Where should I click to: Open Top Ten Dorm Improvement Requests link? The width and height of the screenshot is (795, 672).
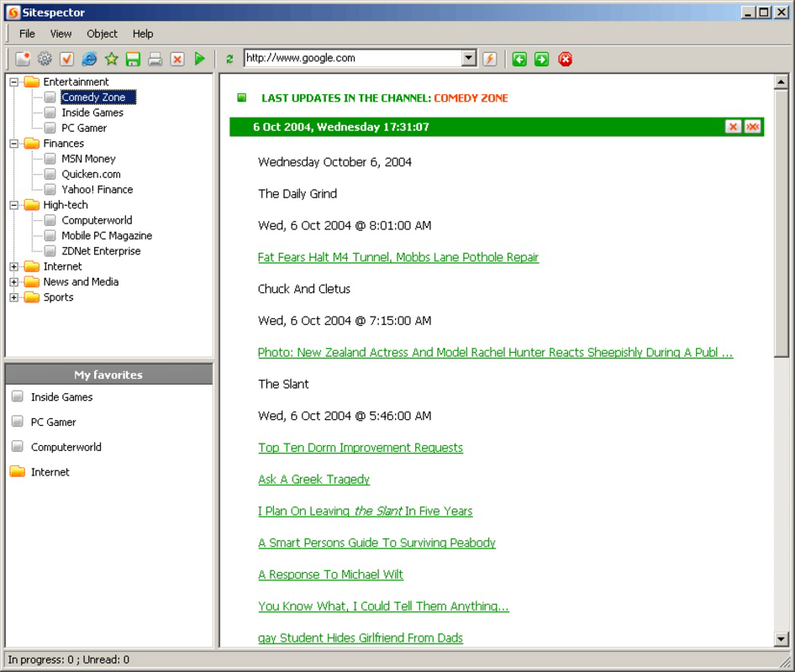361,448
